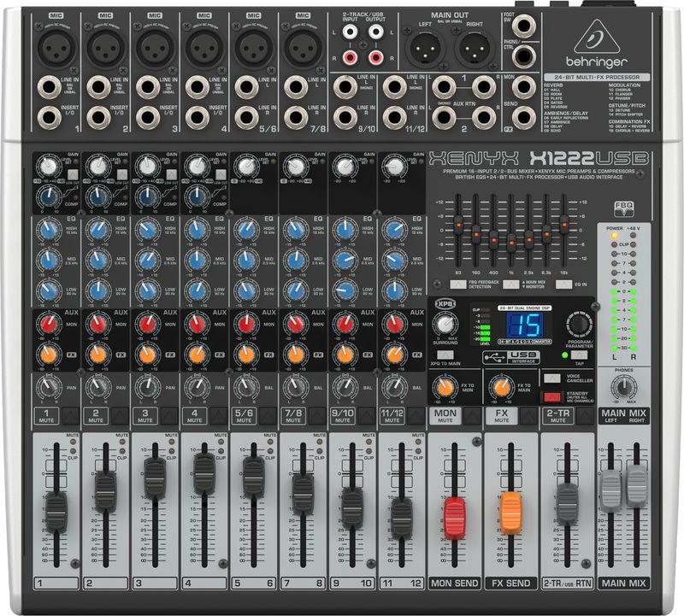Mute the 11/12 stereo channel
The width and height of the screenshot is (684, 616).
click(416, 415)
